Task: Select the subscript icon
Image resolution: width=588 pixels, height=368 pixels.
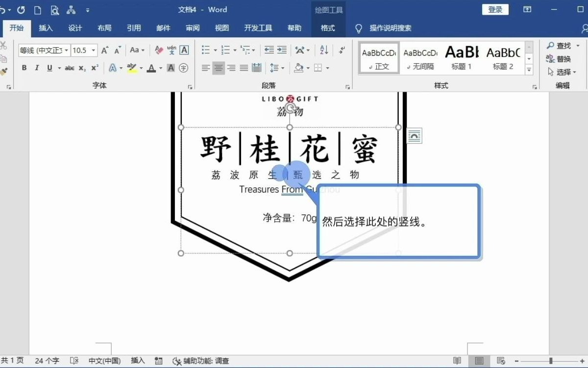Action: pos(81,68)
